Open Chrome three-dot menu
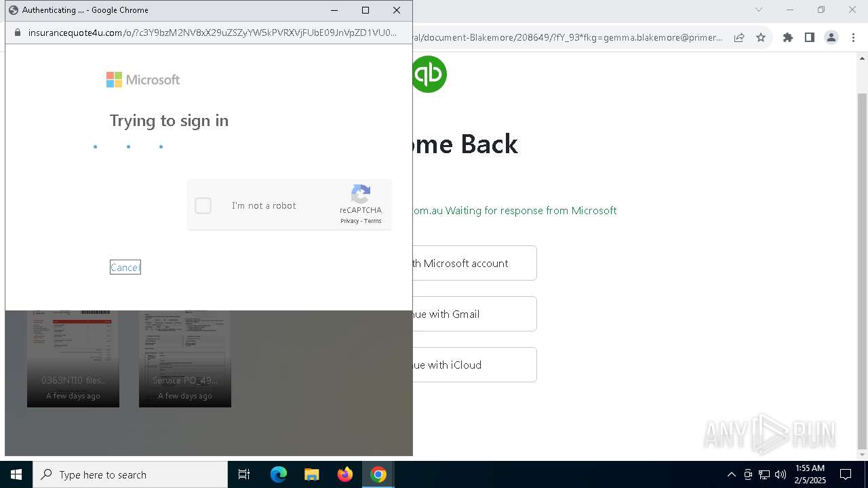The width and height of the screenshot is (868, 488). pyautogui.click(x=853, y=37)
